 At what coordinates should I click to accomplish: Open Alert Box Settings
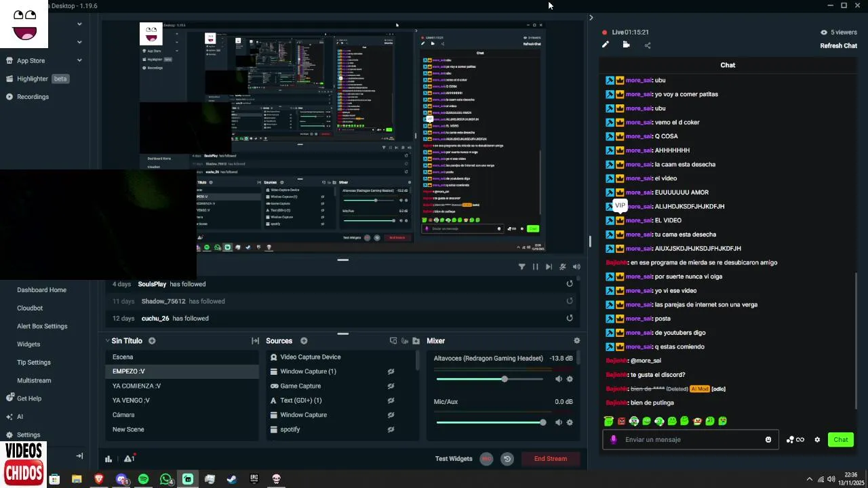coord(42,327)
